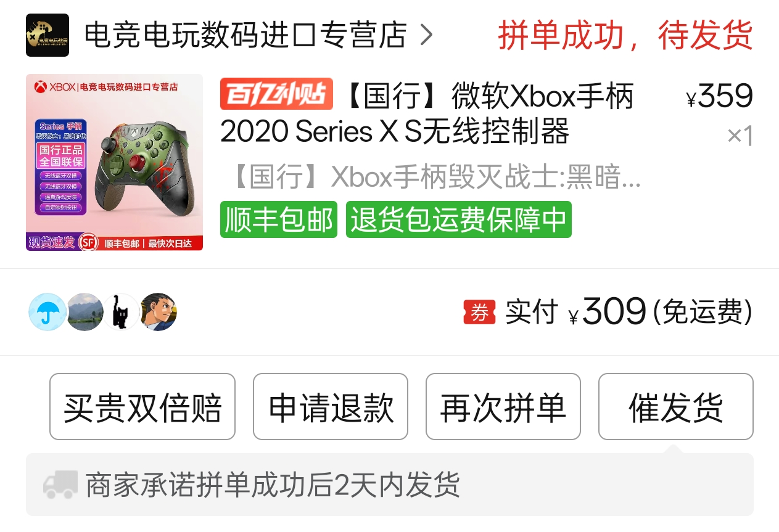The width and height of the screenshot is (779, 532).
Task: Open the anime character group member avatar
Action: 159,312
